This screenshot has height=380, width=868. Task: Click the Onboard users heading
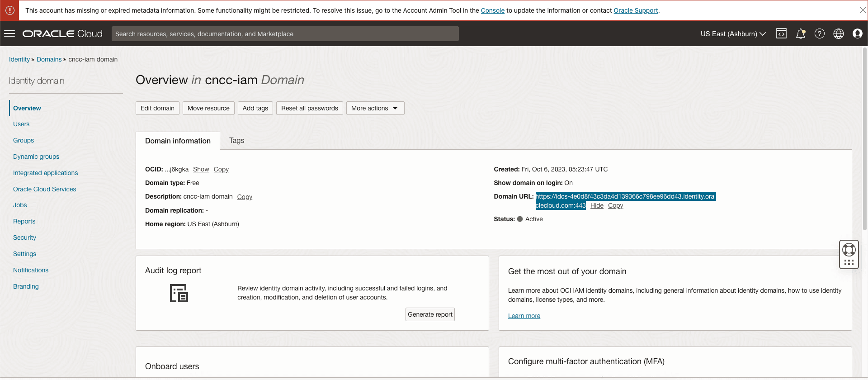pyautogui.click(x=172, y=366)
